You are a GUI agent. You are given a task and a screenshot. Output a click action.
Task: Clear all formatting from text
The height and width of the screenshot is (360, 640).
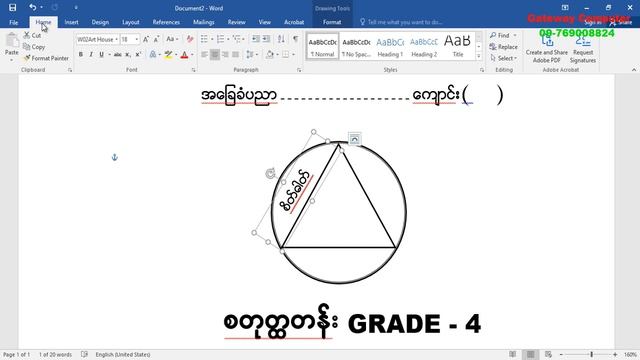(190, 39)
